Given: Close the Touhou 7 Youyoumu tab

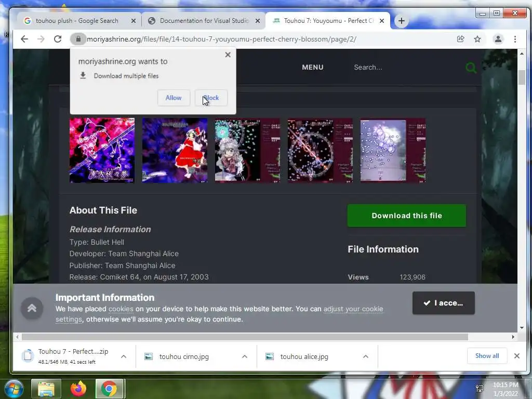Looking at the screenshot, I should coord(382,21).
